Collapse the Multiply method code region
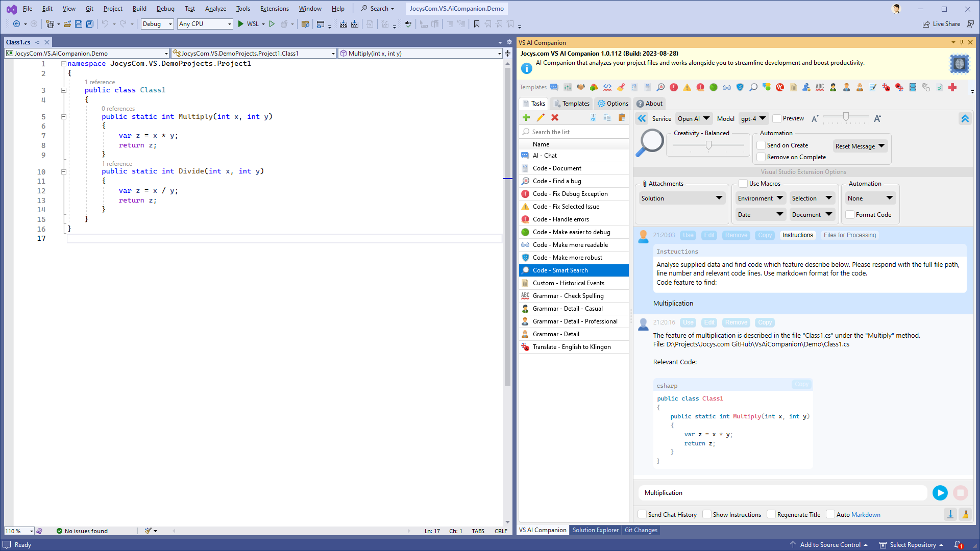Viewport: 980px width, 551px height. [x=64, y=116]
